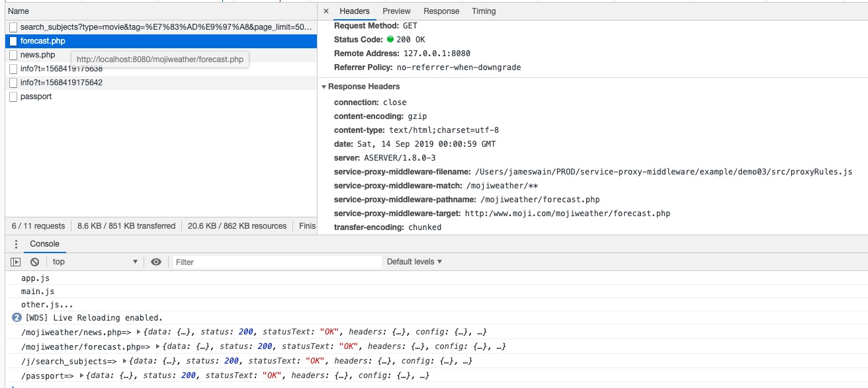
Task: Click the Request Method GET line
Action: click(376, 26)
